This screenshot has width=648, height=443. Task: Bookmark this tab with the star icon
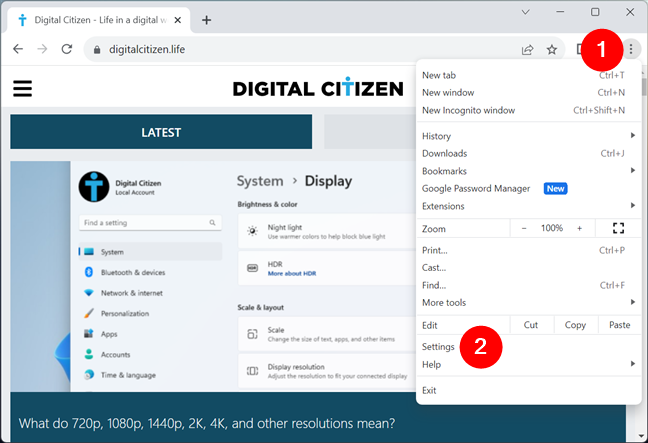tap(552, 50)
